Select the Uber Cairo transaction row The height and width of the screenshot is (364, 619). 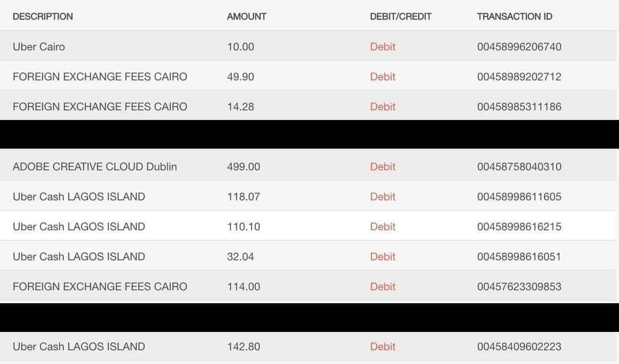point(308,46)
